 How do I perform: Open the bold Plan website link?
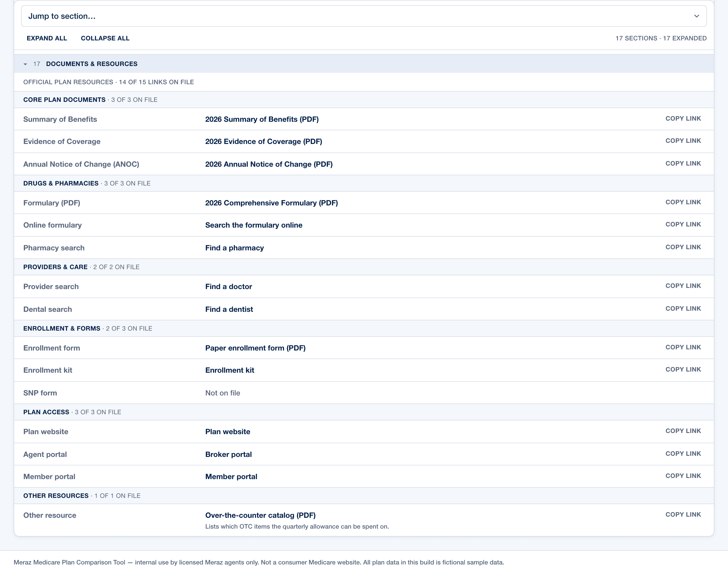(228, 432)
